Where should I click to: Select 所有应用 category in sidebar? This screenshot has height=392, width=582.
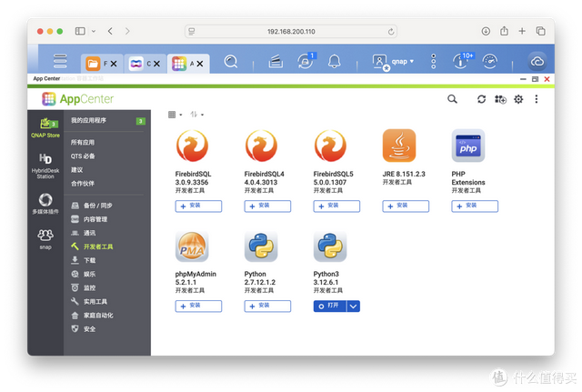point(83,143)
